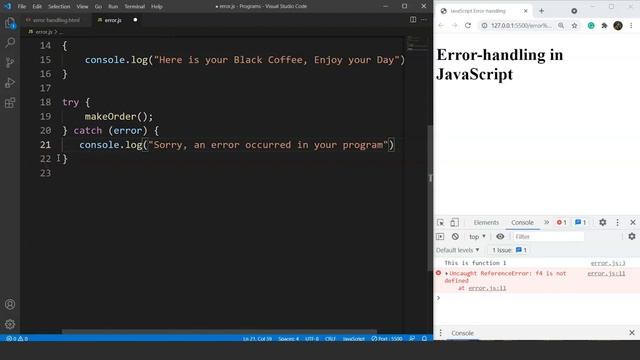Open Default levels dropdown in console
640x360 pixels.
pyautogui.click(x=458, y=250)
